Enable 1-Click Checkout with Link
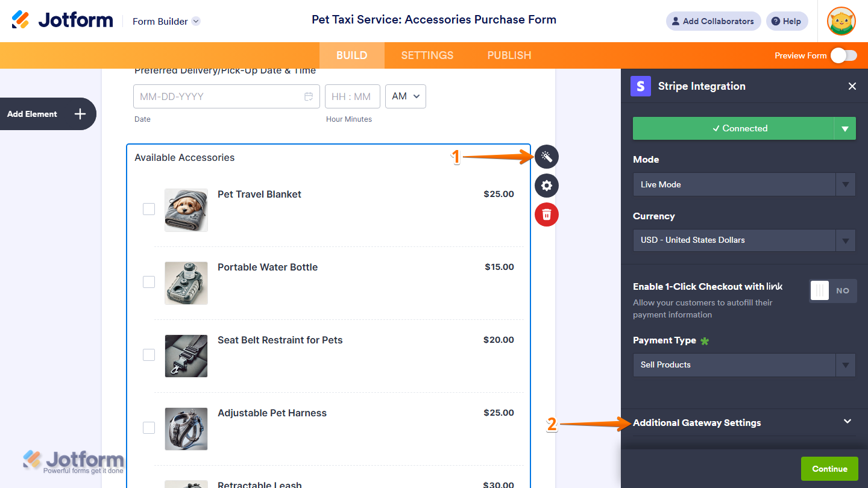This screenshot has width=868, height=488. coord(832,291)
